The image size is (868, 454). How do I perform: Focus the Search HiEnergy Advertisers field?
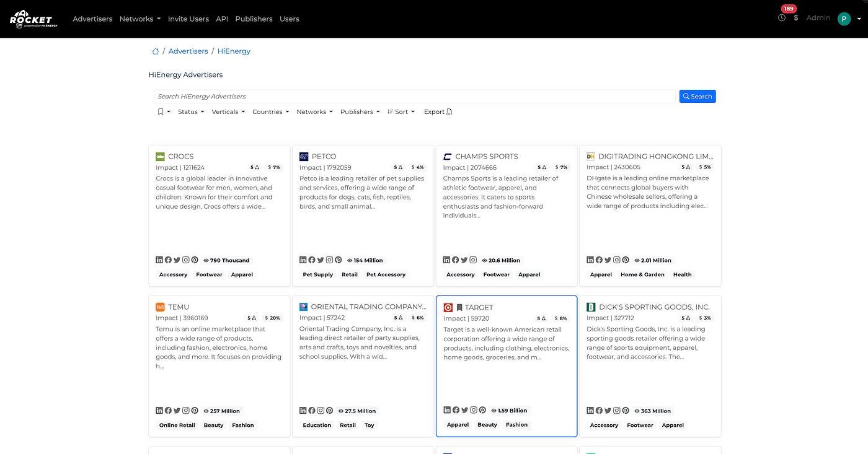(x=415, y=97)
